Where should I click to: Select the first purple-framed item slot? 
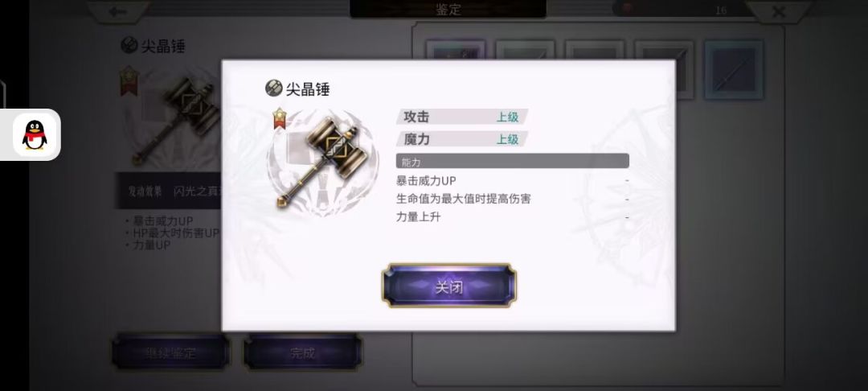456,50
